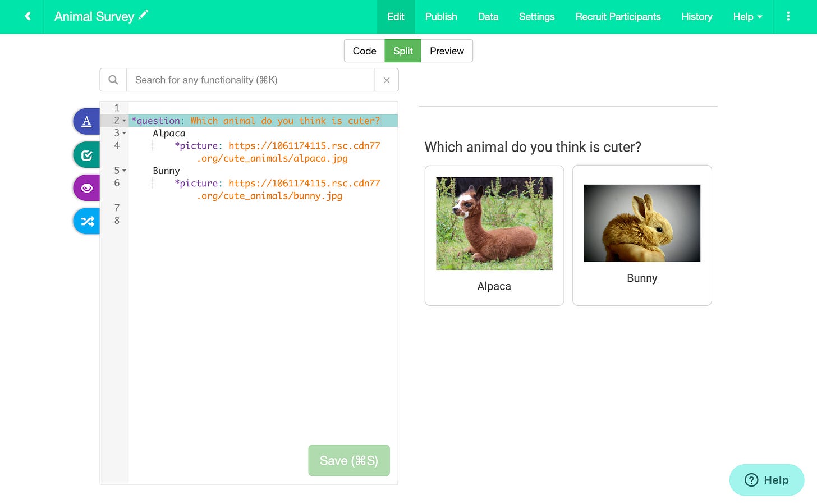Open the Data tab

pos(488,17)
